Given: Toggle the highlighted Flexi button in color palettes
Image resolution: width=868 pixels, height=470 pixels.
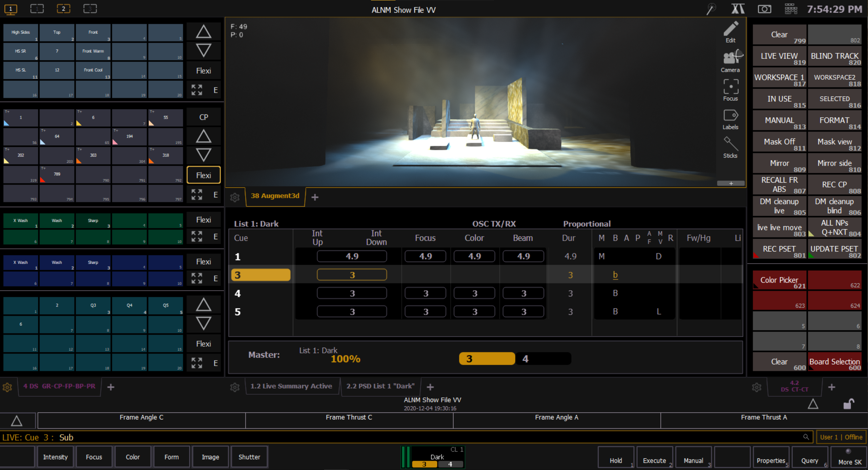Looking at the screenshot, I should (203, 175).
